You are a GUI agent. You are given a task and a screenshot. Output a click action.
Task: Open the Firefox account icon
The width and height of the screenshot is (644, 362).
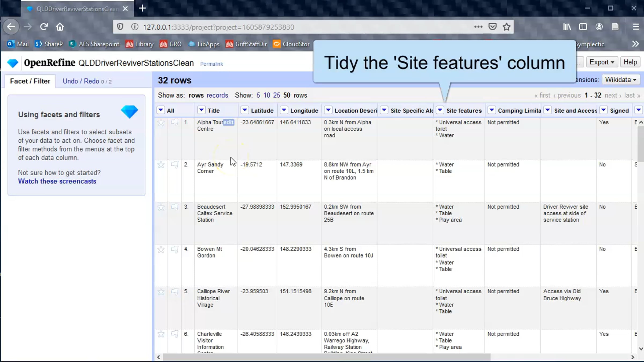tap(599, 27)
